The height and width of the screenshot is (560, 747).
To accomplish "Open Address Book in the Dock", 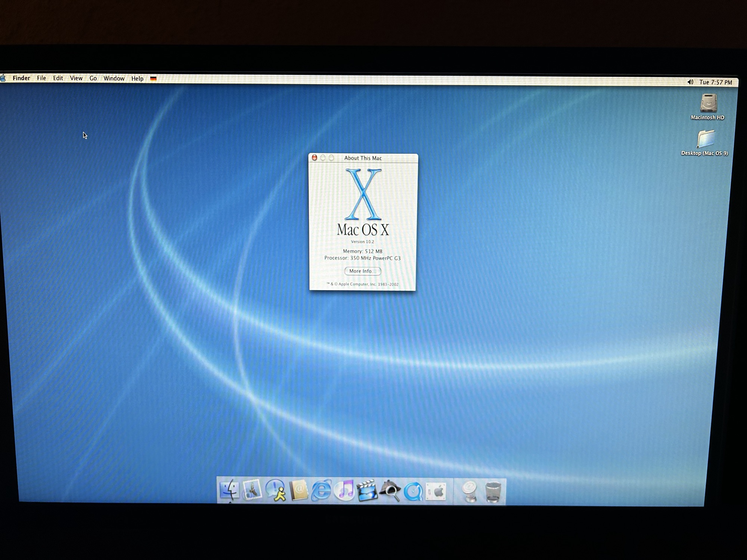I will point(299,490).
